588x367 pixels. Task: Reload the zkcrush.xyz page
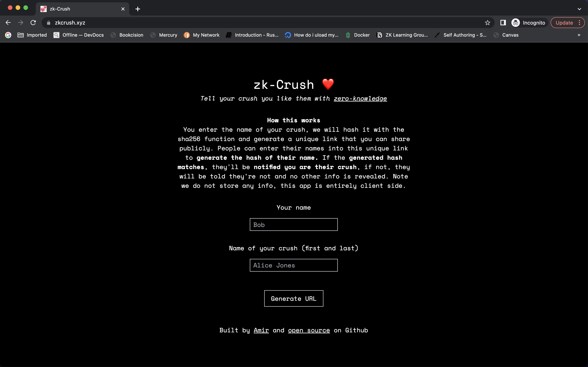tap(33, 23)
